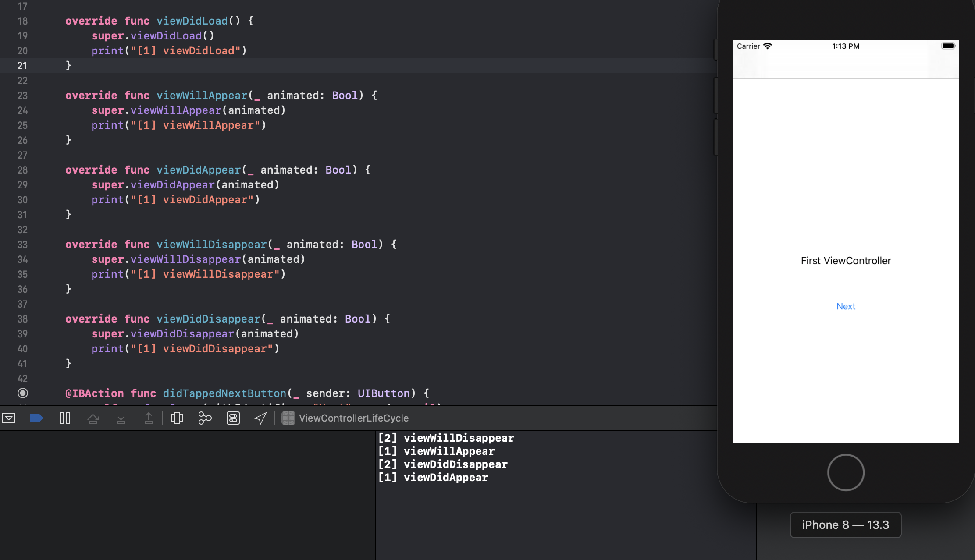Hide the debug area with the toggle icon
The image size is (975, 560).
[x=9, y=418]
